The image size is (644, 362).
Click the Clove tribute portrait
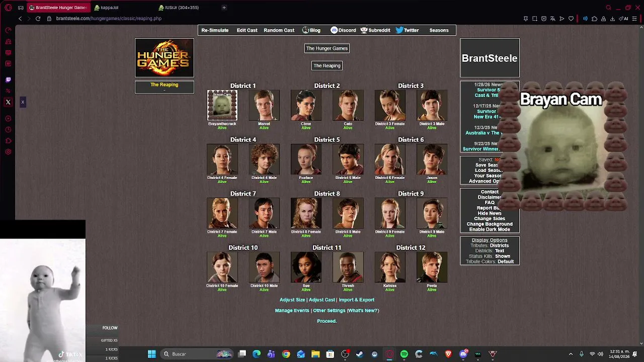pos(306,106)
